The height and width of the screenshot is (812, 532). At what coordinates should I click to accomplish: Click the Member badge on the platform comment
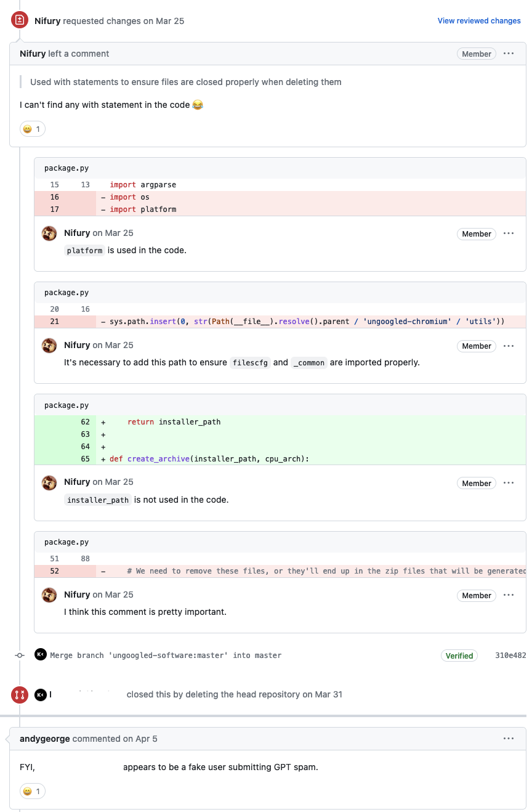pos(476,233)
